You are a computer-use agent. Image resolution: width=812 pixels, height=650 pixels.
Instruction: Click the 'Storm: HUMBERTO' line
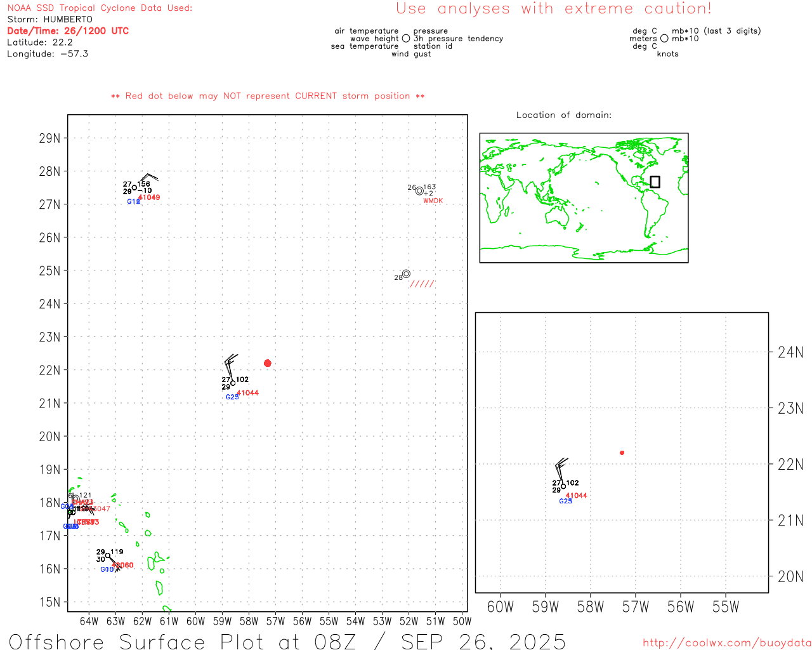pyautogui.click(x=50, y=20)
